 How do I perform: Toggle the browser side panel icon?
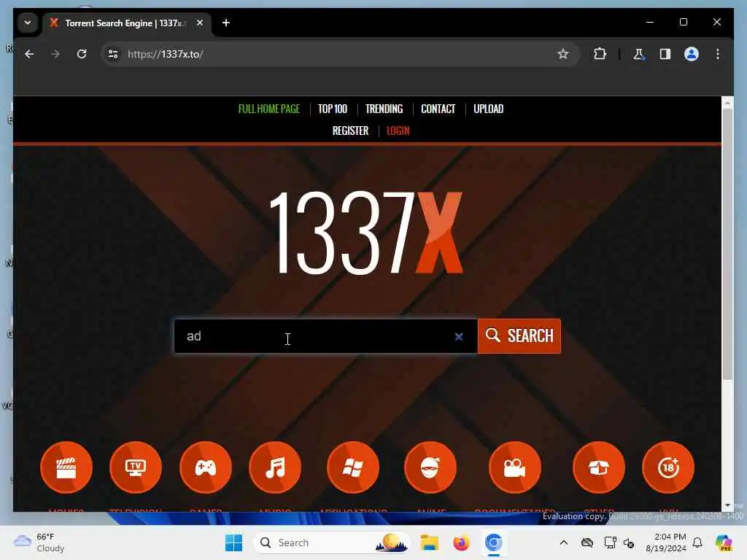(x=665, y=54)
